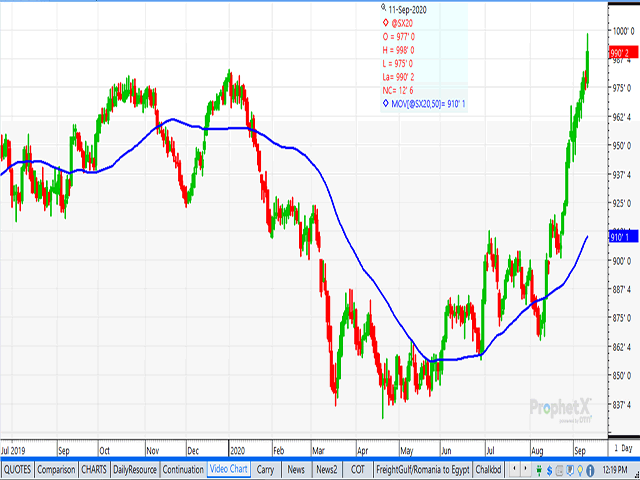Viewport: 640px width, 480px height.
Task: Click the blue dollar sign icon
Action: [550, 470]
